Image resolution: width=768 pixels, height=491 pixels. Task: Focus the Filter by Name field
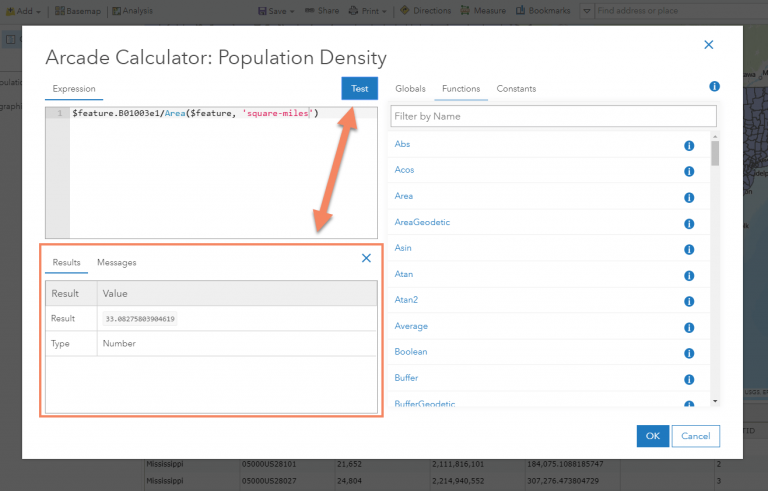pyautogui.click(x=553, y=116)
